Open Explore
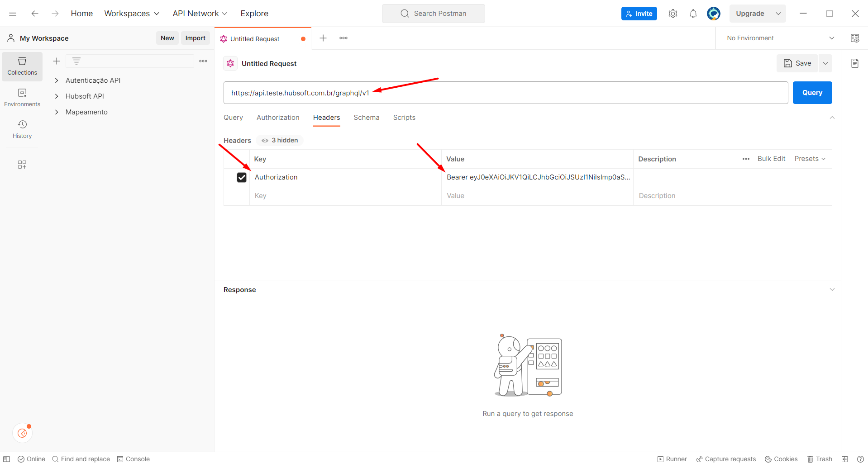 coord(254,14)
